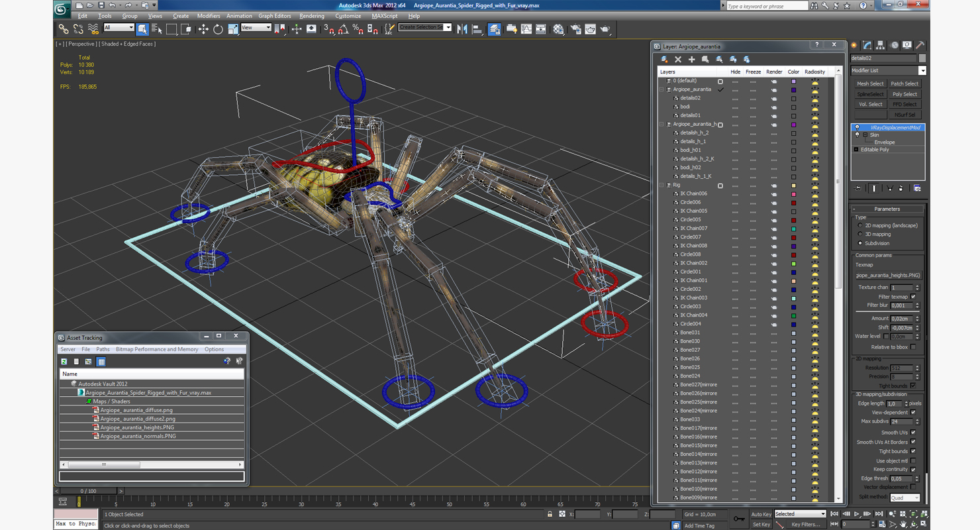The image size is (980, 530).
Task: Activate the Select and Link tool
Action: tap(63, 29)
